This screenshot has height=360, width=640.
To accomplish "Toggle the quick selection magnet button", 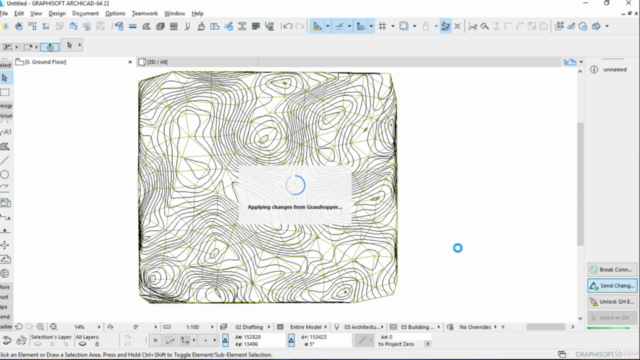I will point(50,47).
